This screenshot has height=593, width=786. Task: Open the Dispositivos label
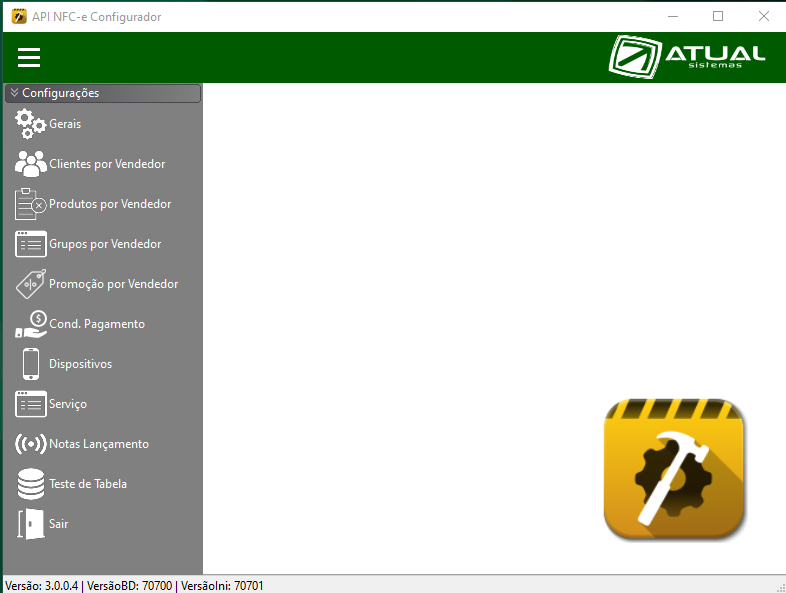(x=81, y=364)
